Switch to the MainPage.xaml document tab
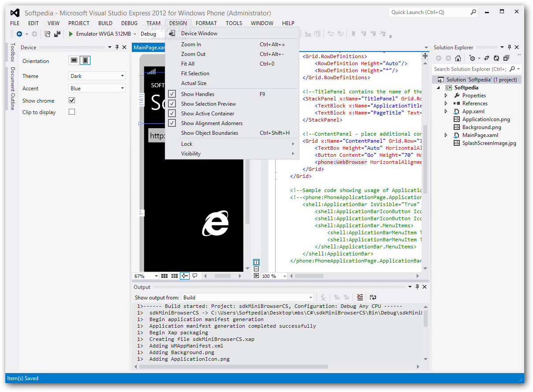This screenshot has width=533, height=392. point(149,48)
